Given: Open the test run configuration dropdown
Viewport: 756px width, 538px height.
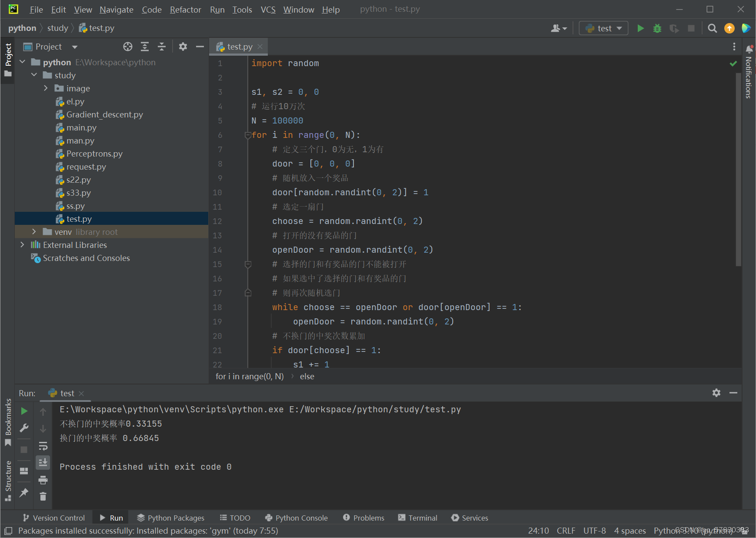Looking at the screenshot, I should 603,28.
